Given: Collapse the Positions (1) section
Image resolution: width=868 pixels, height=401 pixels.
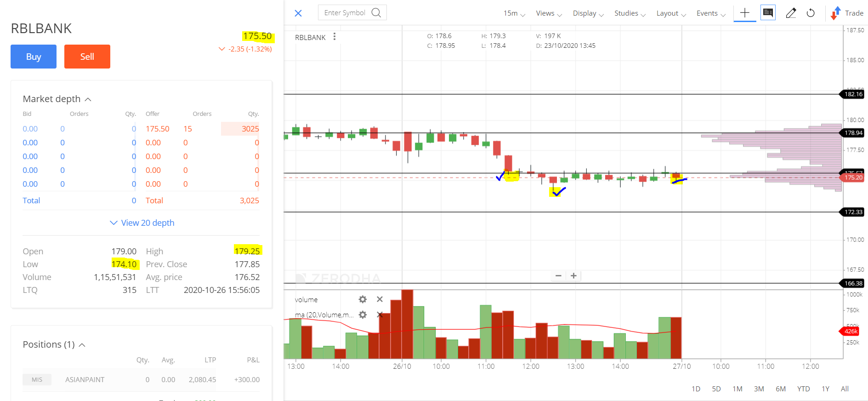Looking at the screenshot, I should coord(54,344).
